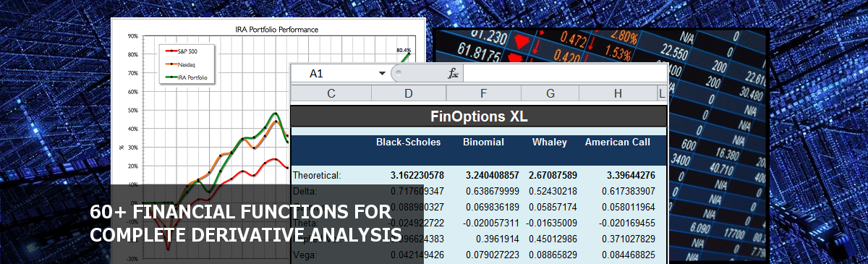Click the 80.4% data label on chart

point(404,50)
